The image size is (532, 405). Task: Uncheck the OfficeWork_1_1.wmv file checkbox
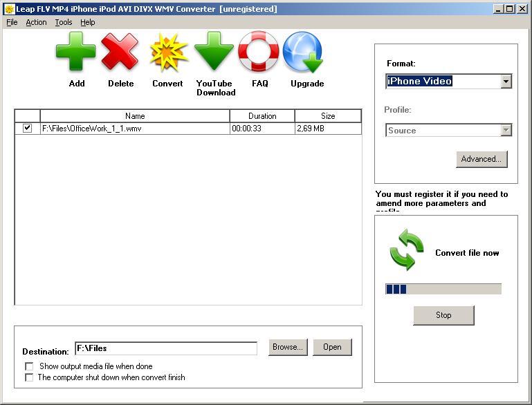coord(27,128)
